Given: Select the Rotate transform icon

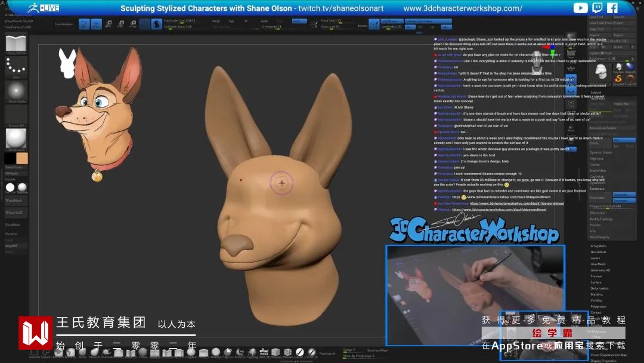Looking at the screenshot, I should tap(132, 24).
